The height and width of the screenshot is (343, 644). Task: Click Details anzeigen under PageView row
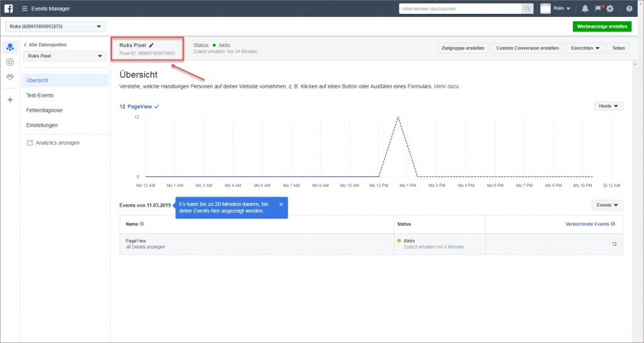click(x=145, y=247)
